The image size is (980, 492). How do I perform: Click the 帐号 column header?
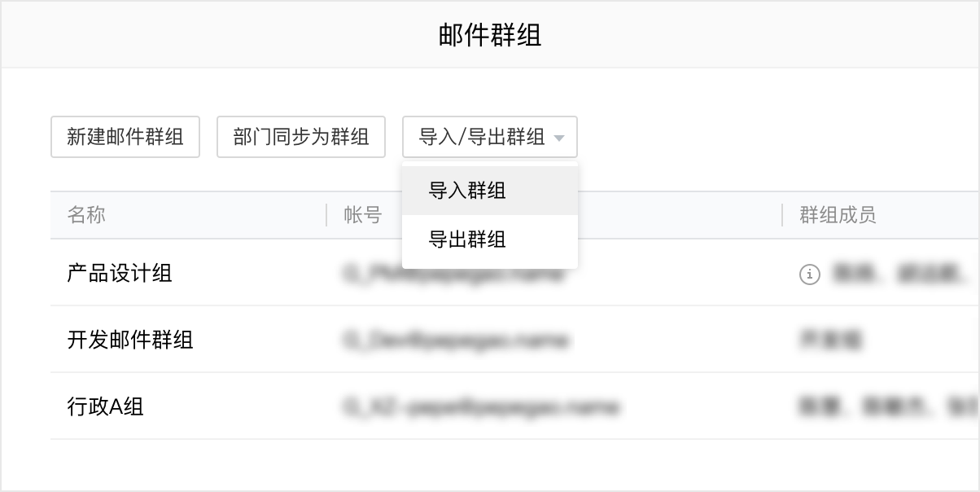pos(360,215)
